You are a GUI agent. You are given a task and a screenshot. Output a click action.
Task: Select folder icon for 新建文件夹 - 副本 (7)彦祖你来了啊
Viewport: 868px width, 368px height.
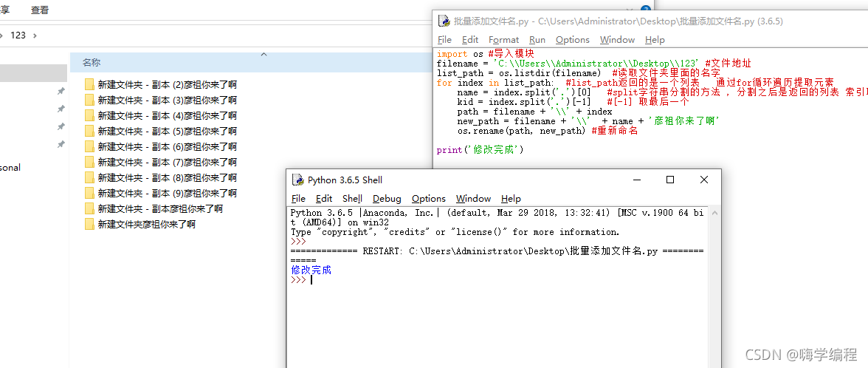click(90, 163)
